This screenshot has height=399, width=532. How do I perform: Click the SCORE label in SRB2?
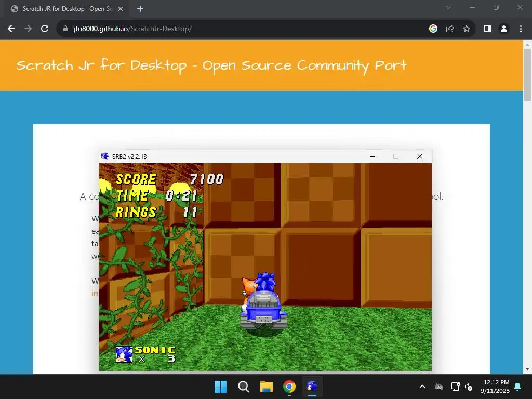[136, 179]
